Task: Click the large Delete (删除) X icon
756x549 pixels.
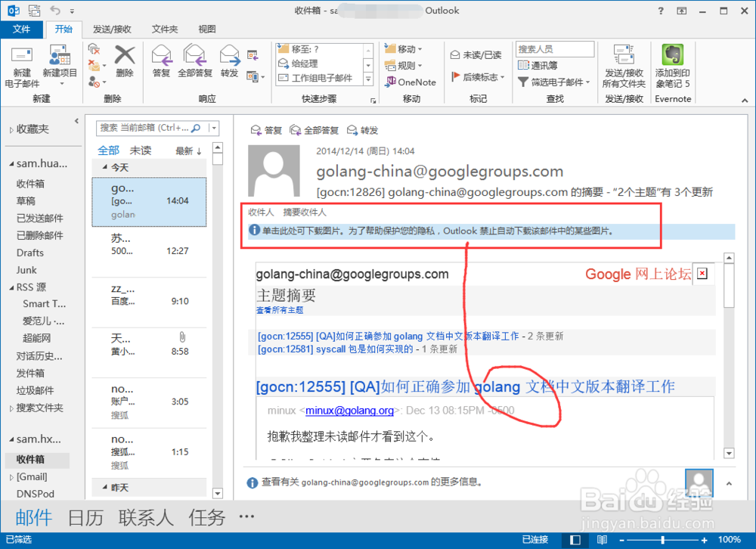Action: (x=125, y=55)
